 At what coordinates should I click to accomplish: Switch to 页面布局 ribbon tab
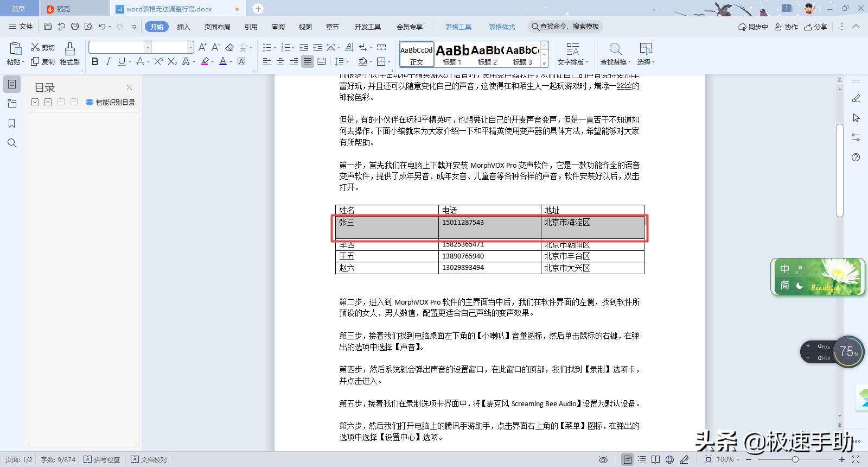[218, 27]
